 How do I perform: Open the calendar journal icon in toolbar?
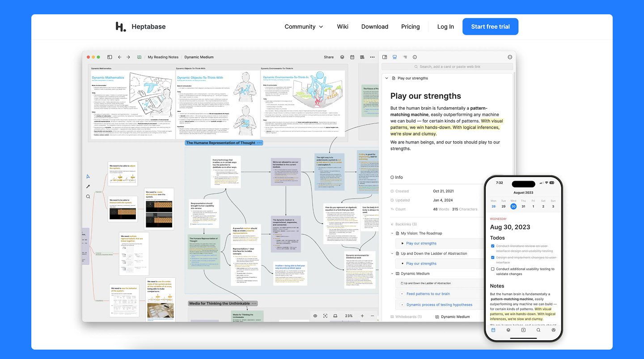click(x=352, y=57)
